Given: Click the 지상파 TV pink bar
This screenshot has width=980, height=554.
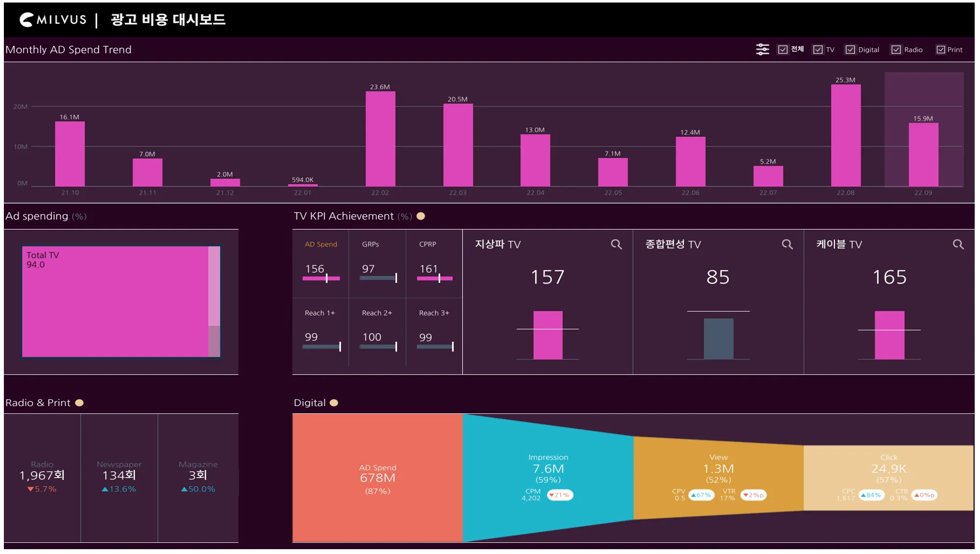Looking at the screenshot, I should 548,335.
